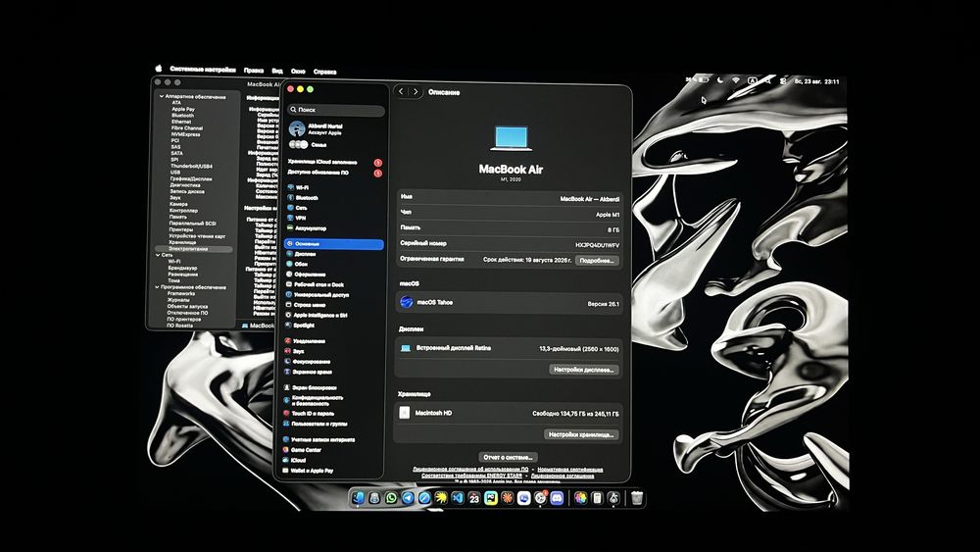Click the macOS Tahoe version row
The image size is (980, 552).
[510, 303]
